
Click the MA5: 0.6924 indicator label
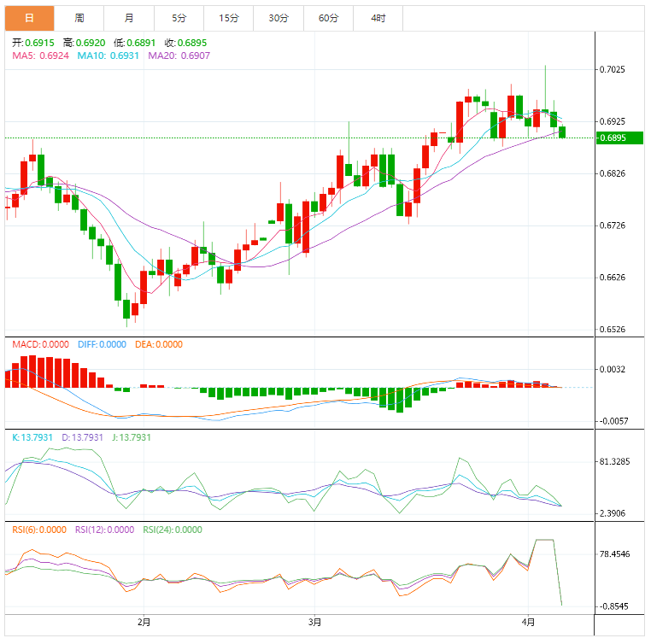(40, 56)
